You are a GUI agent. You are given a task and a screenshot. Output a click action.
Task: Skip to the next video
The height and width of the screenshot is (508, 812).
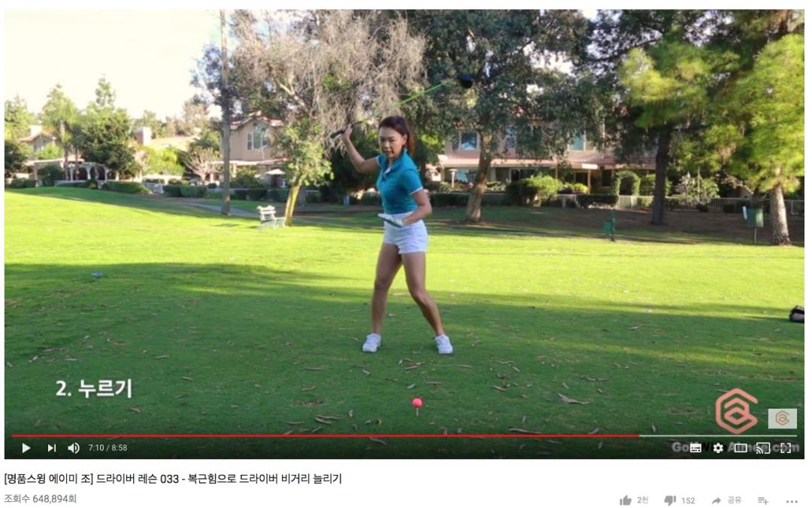coord(52,449)
